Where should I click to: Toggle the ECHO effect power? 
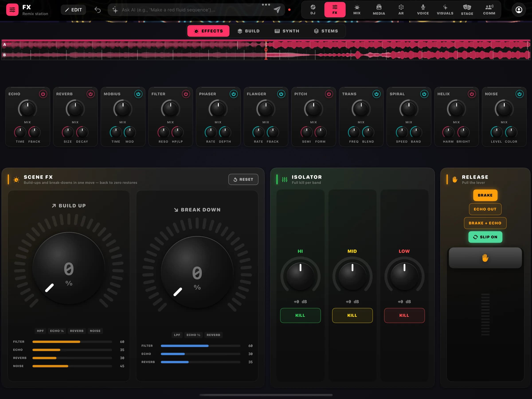[43, 94]
